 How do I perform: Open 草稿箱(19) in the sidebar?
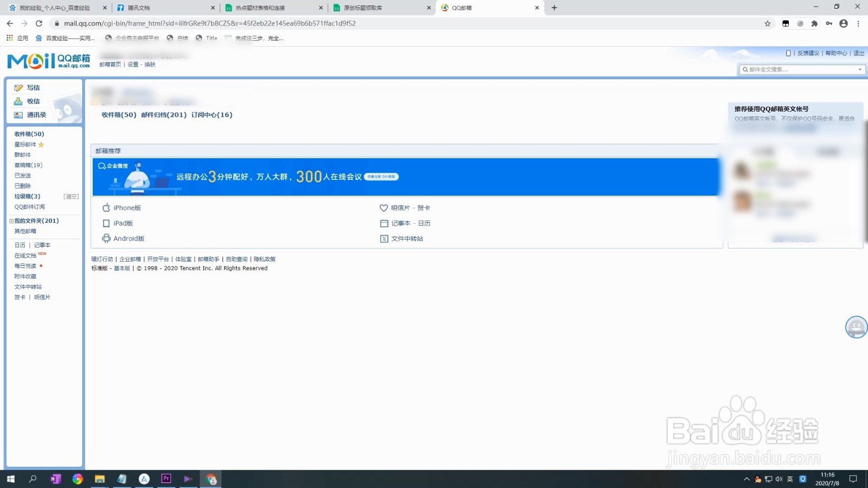pos(28,165)
